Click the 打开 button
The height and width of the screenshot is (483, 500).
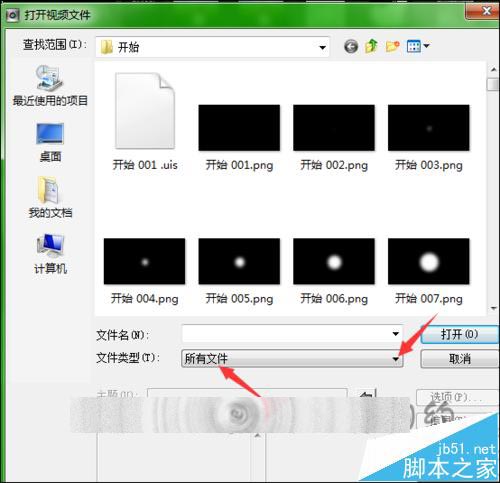pyautogui.click(x=460, y=334)
